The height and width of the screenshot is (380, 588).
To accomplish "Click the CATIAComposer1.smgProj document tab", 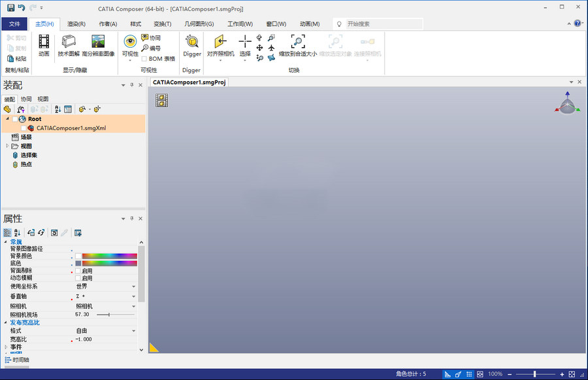I will tap(189, 82).
